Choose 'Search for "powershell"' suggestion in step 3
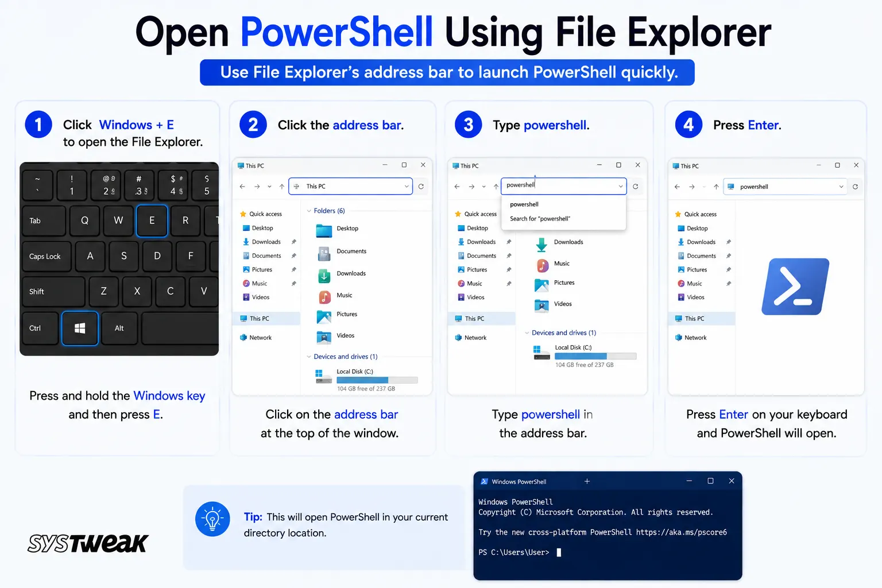 pos(563,219)
